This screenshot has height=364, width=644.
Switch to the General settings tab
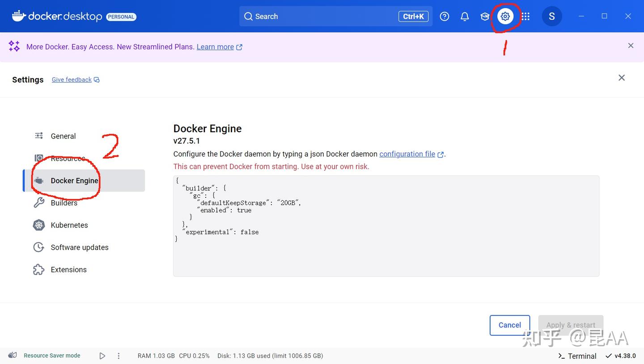(63, 136)
